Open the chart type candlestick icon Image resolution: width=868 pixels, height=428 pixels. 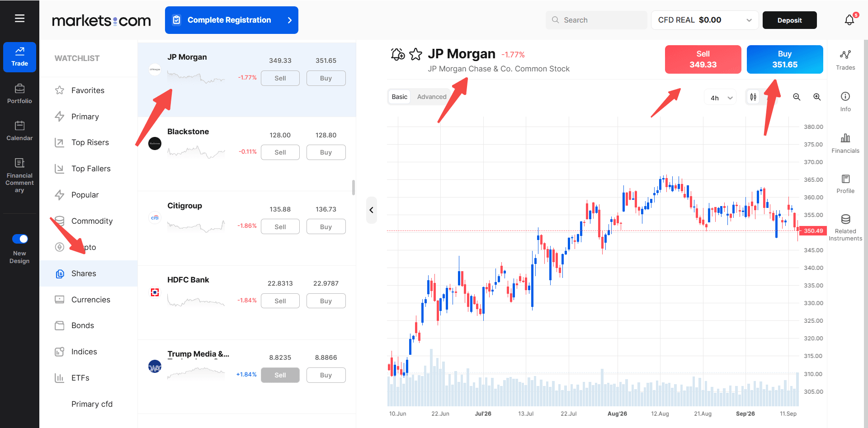click(753, 97)
